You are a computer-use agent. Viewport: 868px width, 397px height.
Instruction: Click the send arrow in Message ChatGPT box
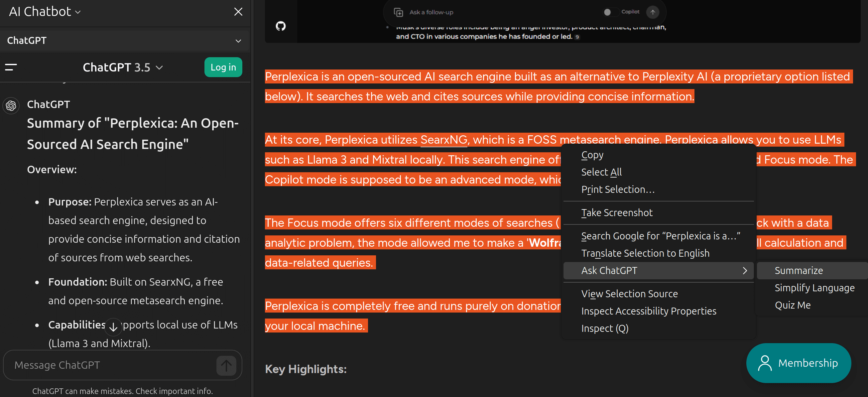tap(226, 365)
